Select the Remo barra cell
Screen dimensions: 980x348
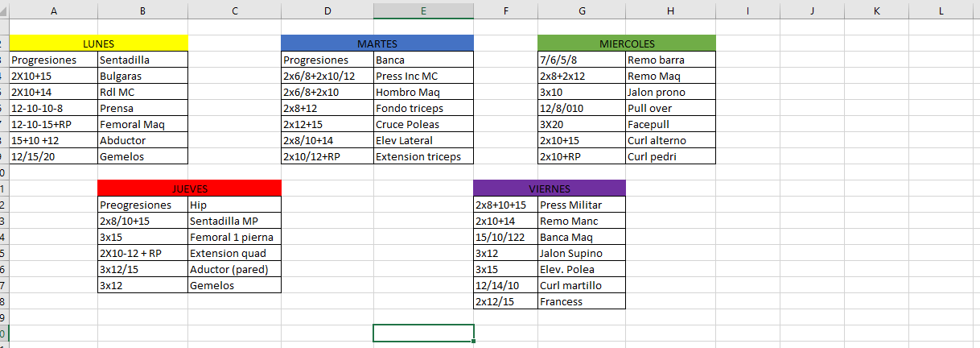670,60
